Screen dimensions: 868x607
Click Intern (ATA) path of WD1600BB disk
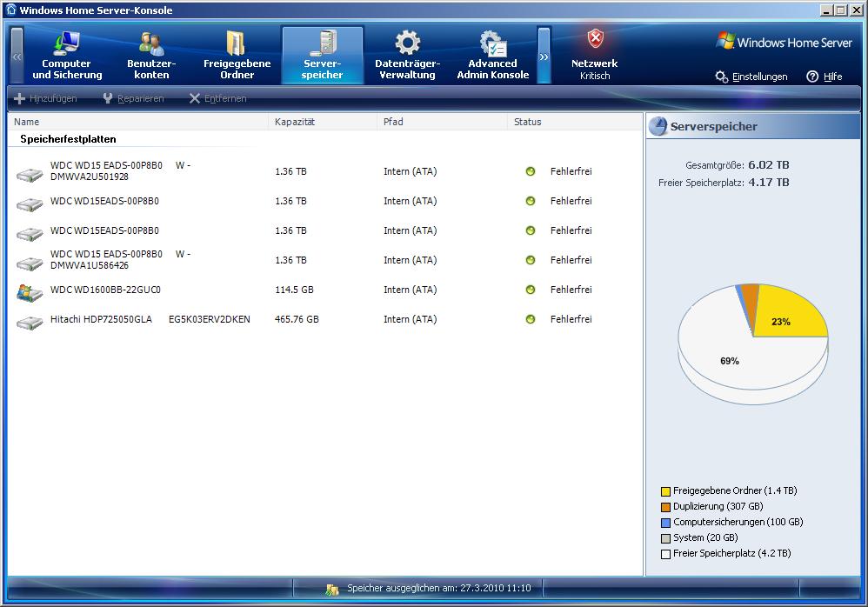tap(411, 290)
